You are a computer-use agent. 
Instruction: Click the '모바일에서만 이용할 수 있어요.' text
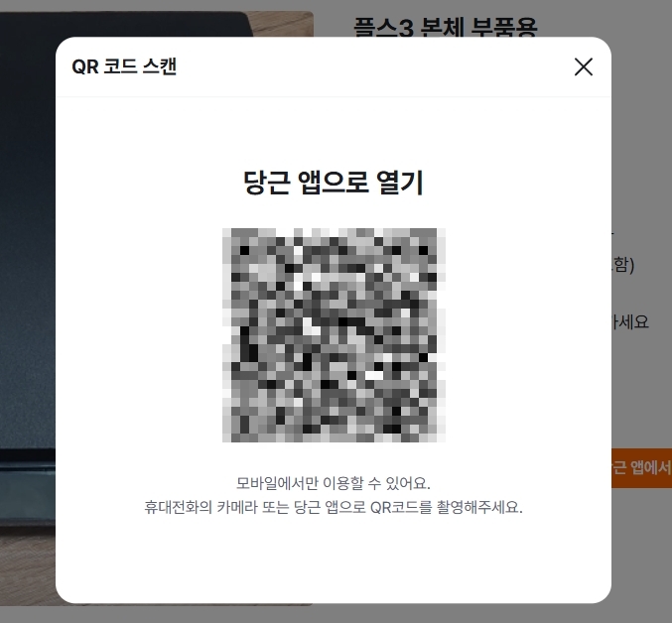(x=334, y=483)
